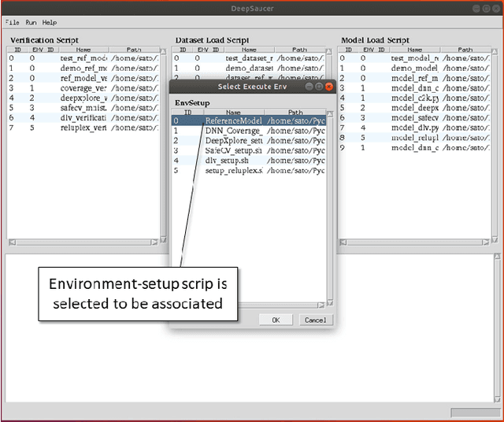The image size is (504, 422).
Task: Cancel the Select Execute Env dialog
Action: pos(314,320)
